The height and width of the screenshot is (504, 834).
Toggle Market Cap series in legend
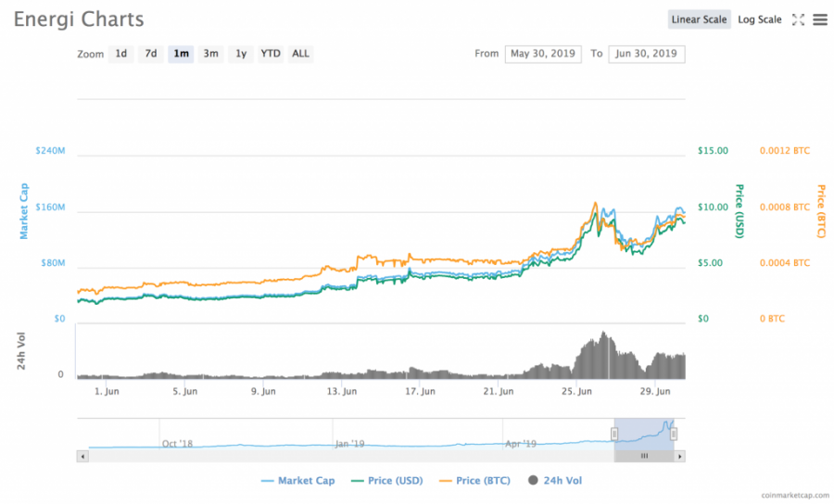point(297,481)
